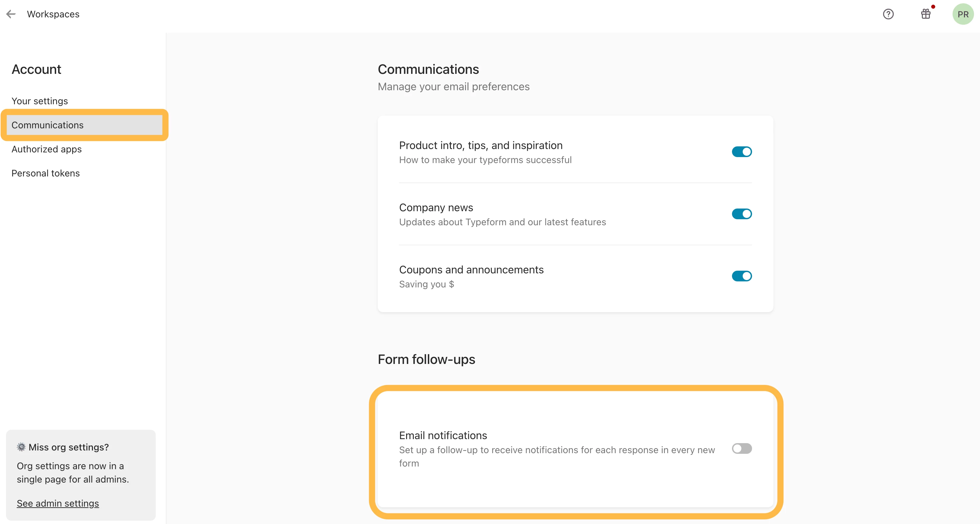Click the back arrow beside Workspaces
980x524 pixels.
11,14
